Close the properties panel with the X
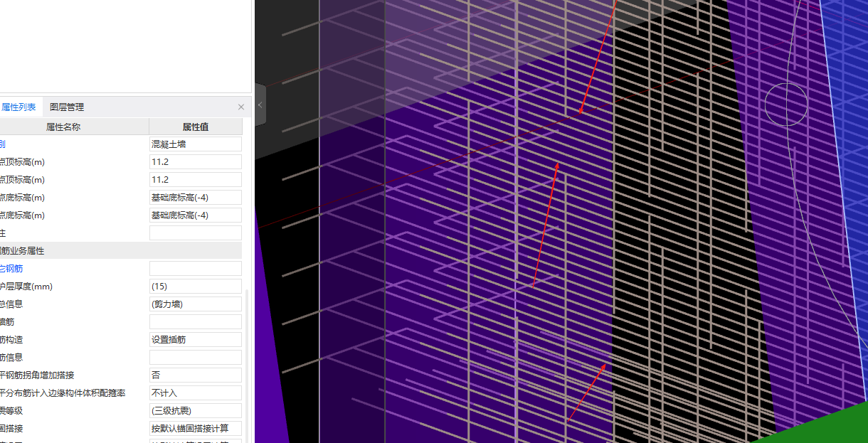 [x=241, y=107]
